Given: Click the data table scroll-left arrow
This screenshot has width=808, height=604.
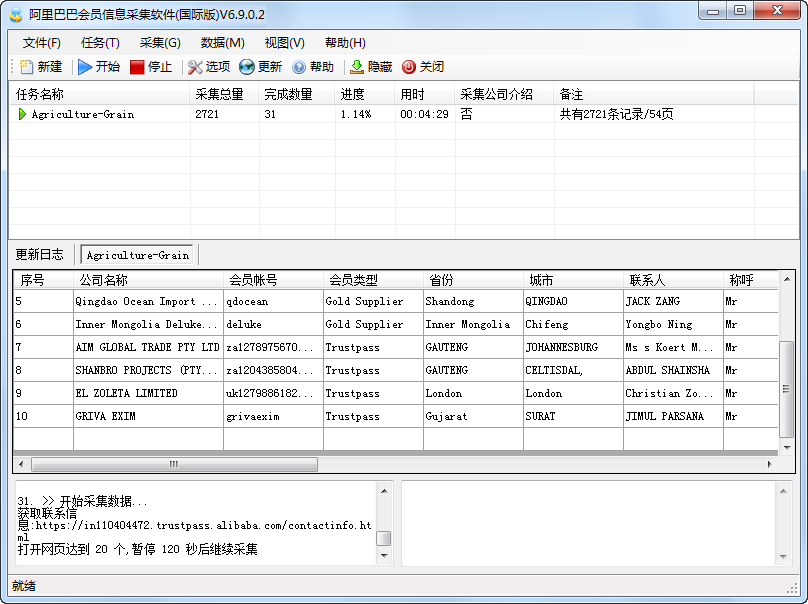Looking at the screenshot, I should (x=21, y=464).
